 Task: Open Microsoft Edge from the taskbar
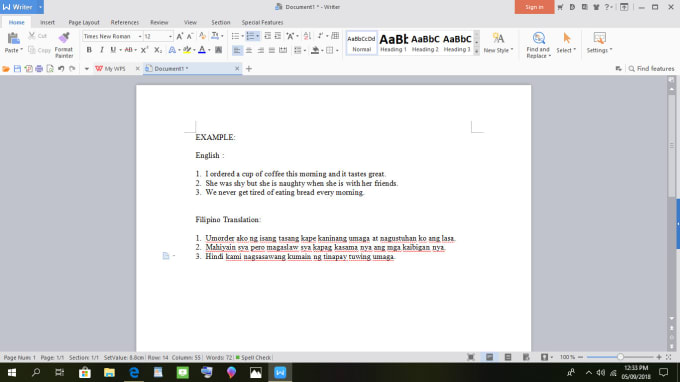pos(134,372)
